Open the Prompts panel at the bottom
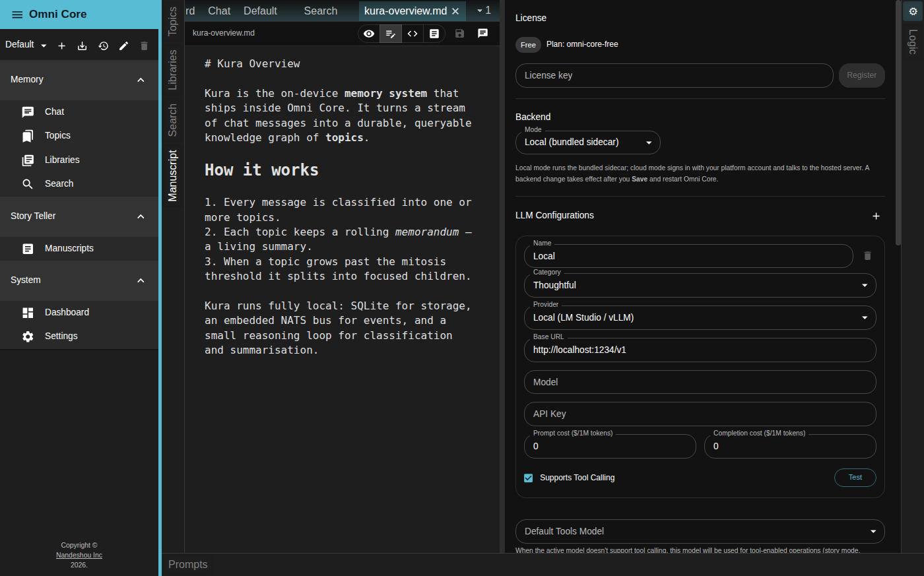Image resolution: width=924 pixels, height=576 pixels. coord(188,565)
